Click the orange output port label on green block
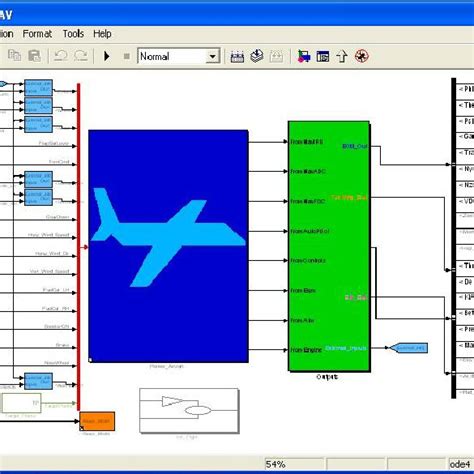This screenshot has height=474, width=474. (349, 198)
